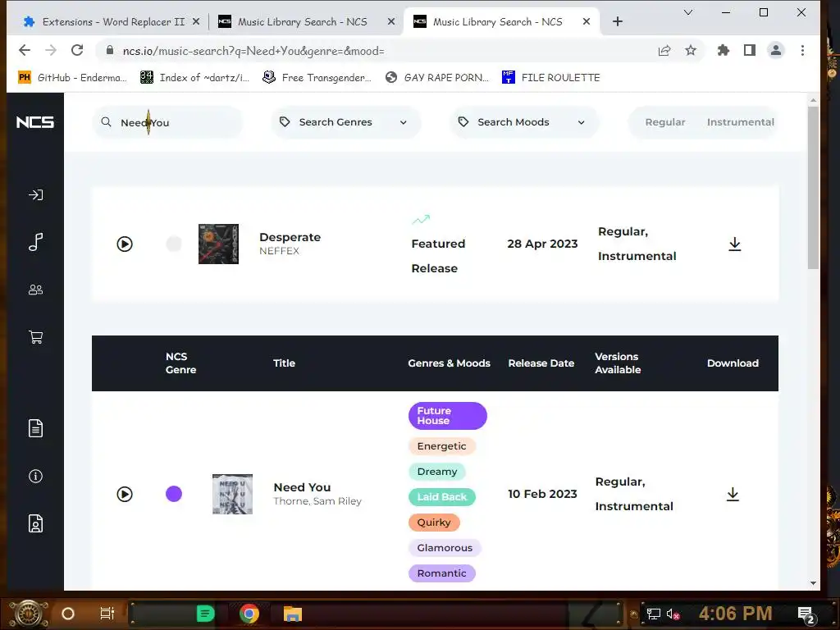
Task: Open File Explorer from the taskbar
Action: tap(293, 614)
